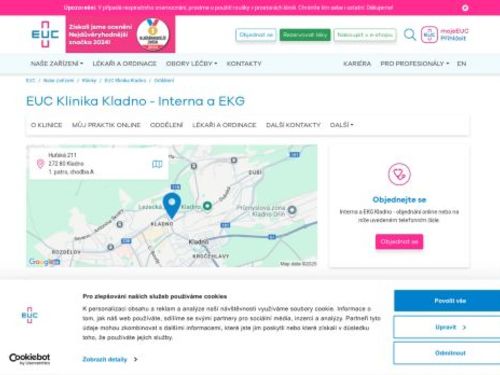Click the 'Kliniky' breadcrumb
Viewport: 500px width, 375px height.
point(89,80)
